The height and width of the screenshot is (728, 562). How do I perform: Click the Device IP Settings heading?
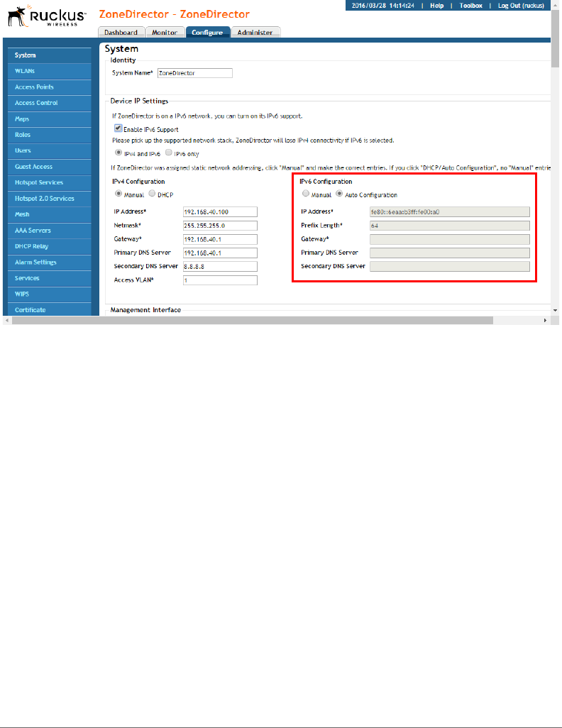tap(139, 101)
